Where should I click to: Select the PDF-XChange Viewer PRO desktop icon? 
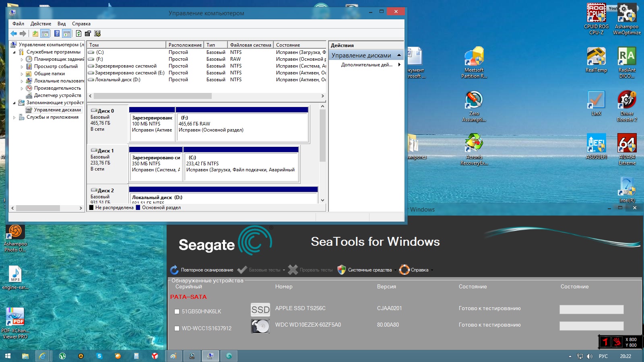15,323
